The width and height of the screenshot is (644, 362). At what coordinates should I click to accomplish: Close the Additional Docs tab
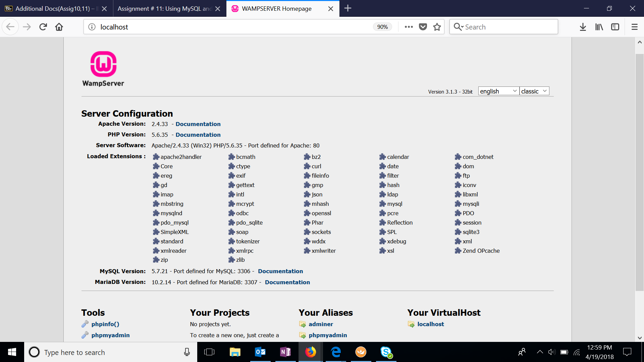[104, 9]
